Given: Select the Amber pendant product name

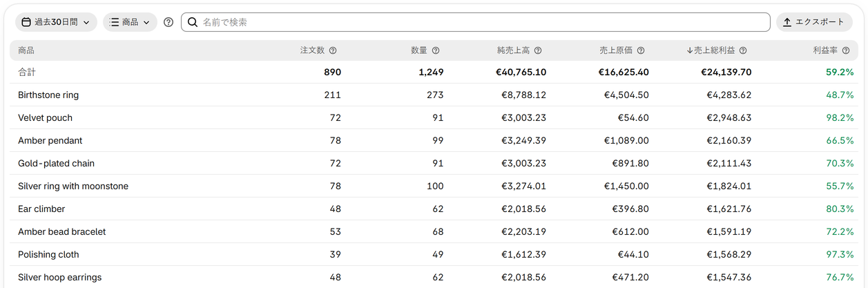Looking at the screenshot, I should pos(50,140).
